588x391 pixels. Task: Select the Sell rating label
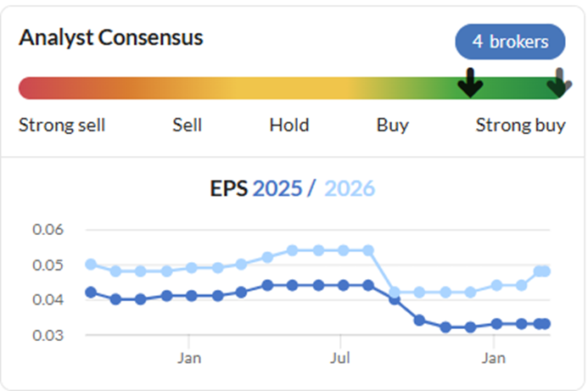187,126
